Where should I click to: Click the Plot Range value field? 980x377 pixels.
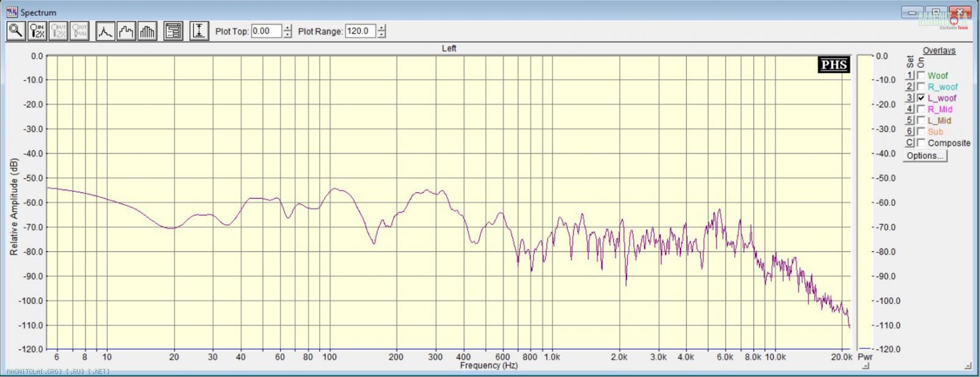point(361,31)
